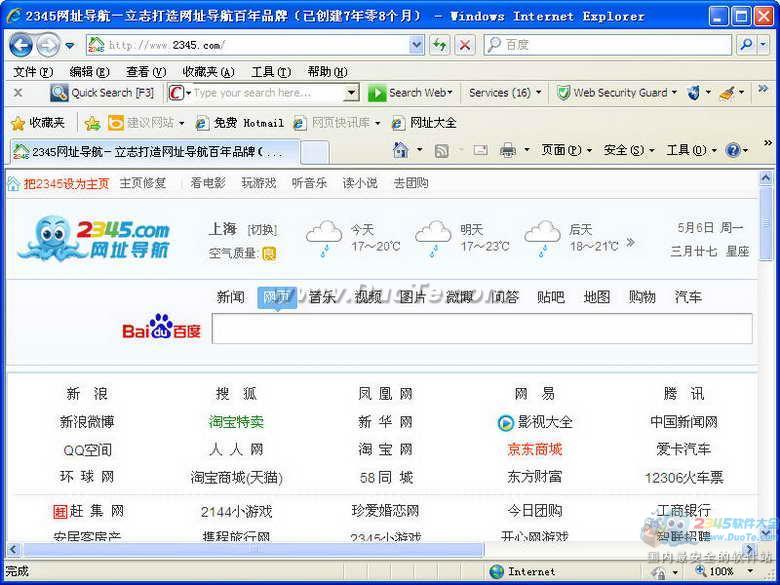Open the 文件(F) menu
The height and width of the screenshot is (585, 780).
[32, 72]
